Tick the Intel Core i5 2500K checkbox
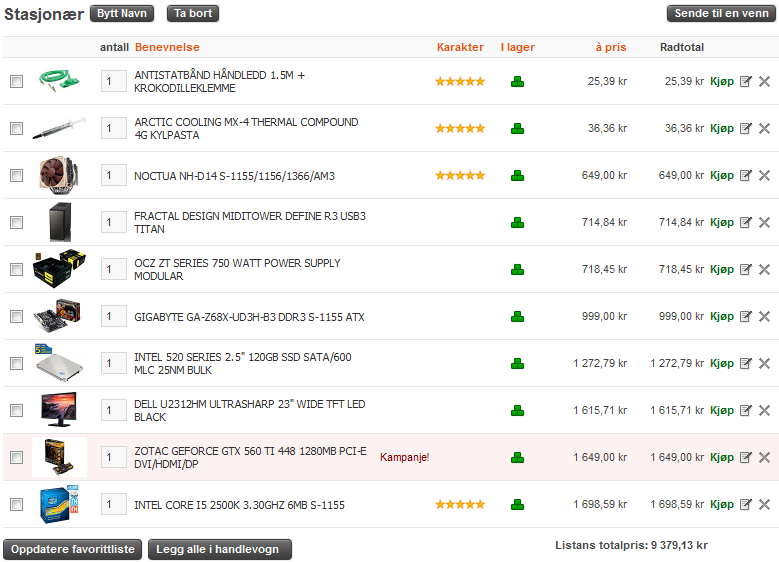The image size is (779, 562). coord(16,504)
